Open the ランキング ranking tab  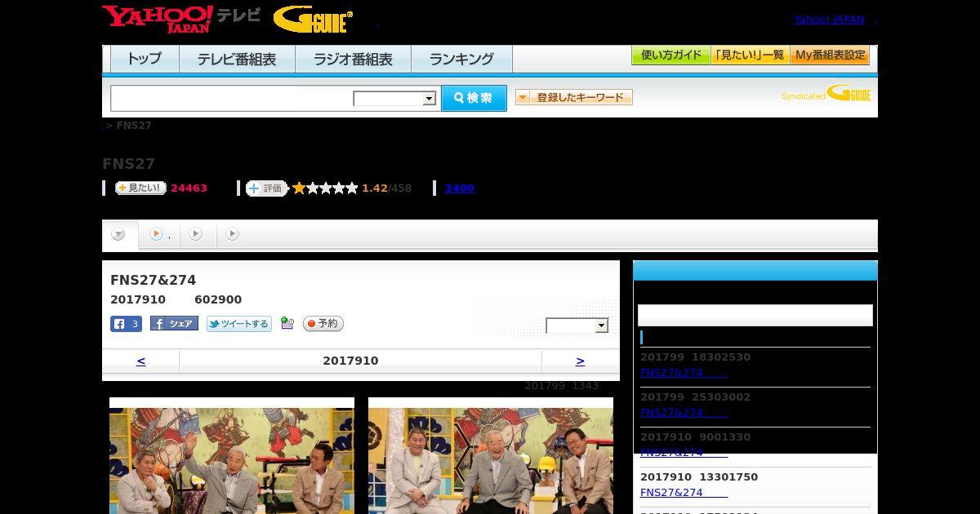click(461, 59)
